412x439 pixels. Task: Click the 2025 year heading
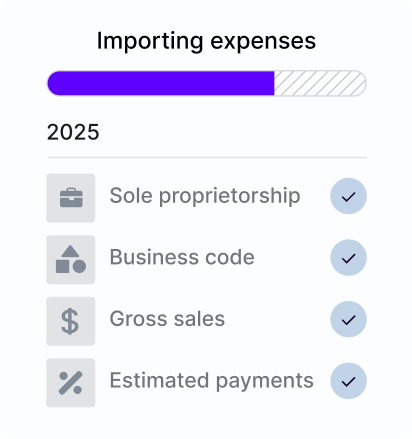73,132
